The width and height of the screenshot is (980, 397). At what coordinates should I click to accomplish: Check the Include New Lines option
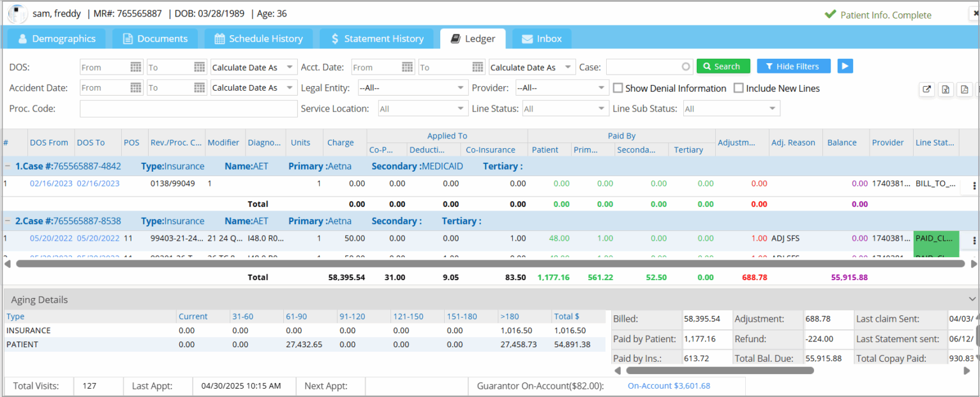pyautogui.click(x=739, y=88)
